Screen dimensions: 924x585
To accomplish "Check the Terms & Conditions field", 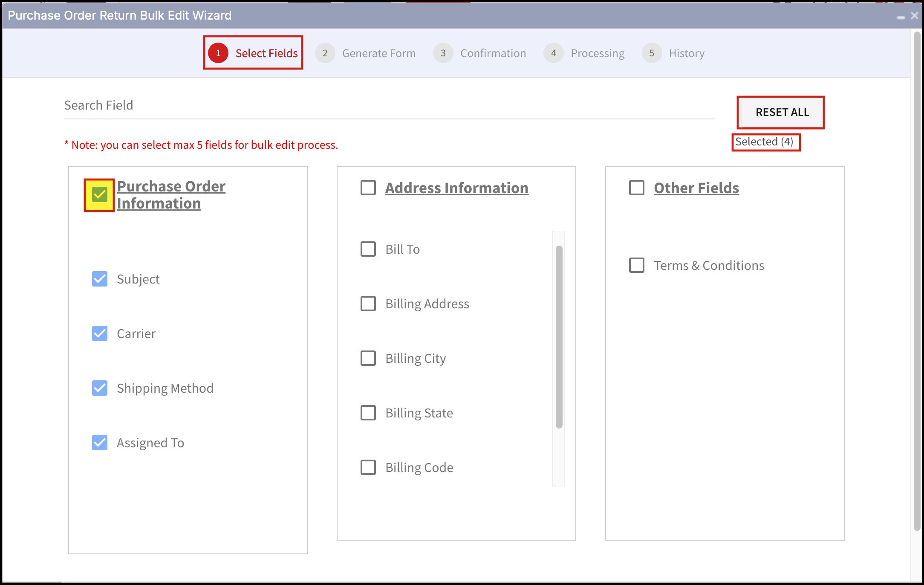I will 637,265.
